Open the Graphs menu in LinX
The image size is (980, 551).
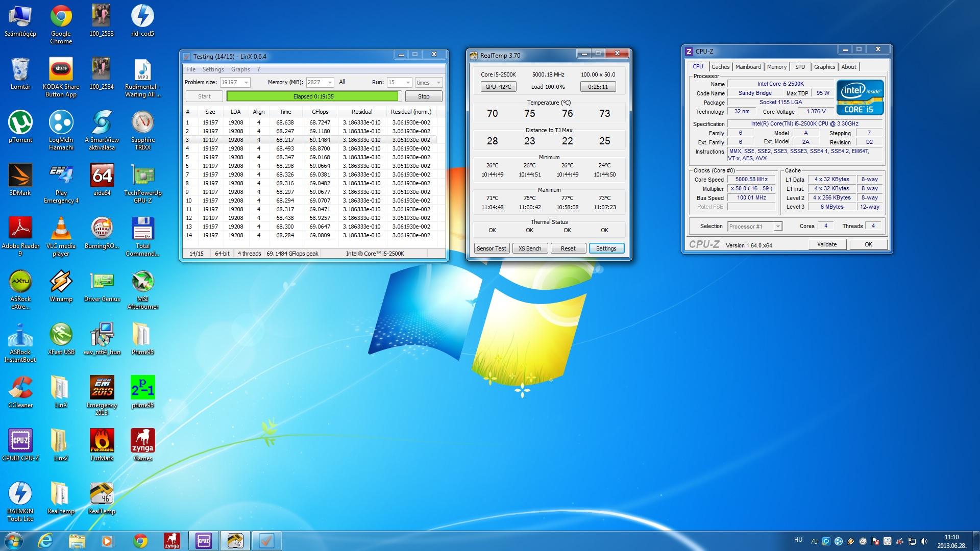(x=240, y=69)
